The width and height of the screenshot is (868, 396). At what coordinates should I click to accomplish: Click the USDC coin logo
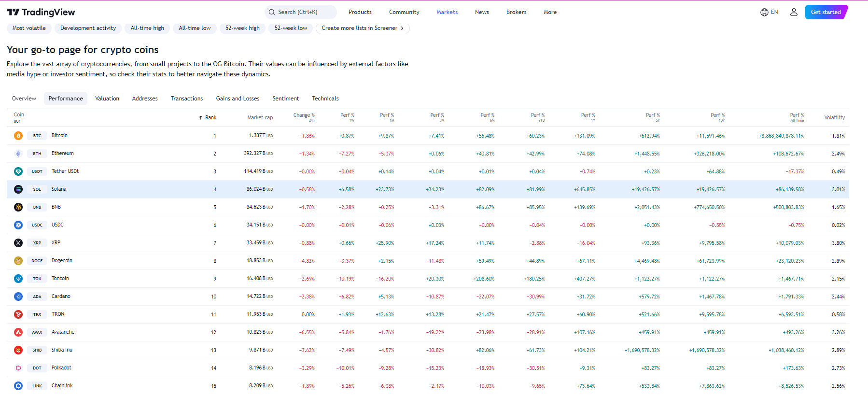[18, 225]
